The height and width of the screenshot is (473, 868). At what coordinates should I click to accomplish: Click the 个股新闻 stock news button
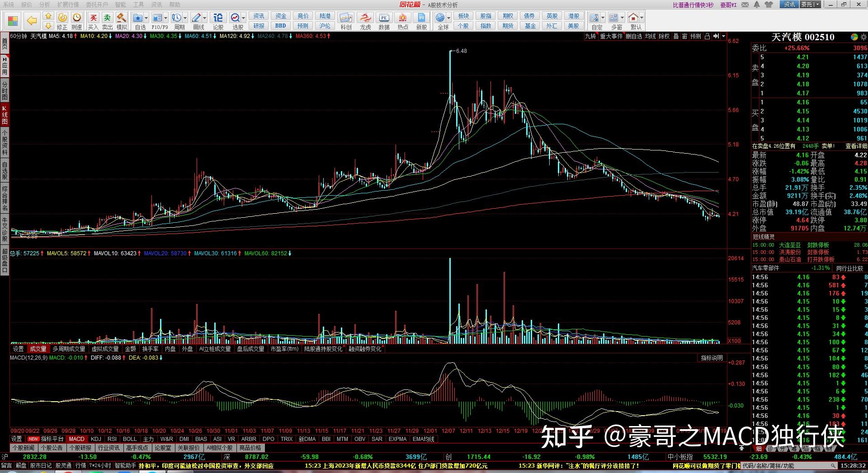[x=24, y=448]
